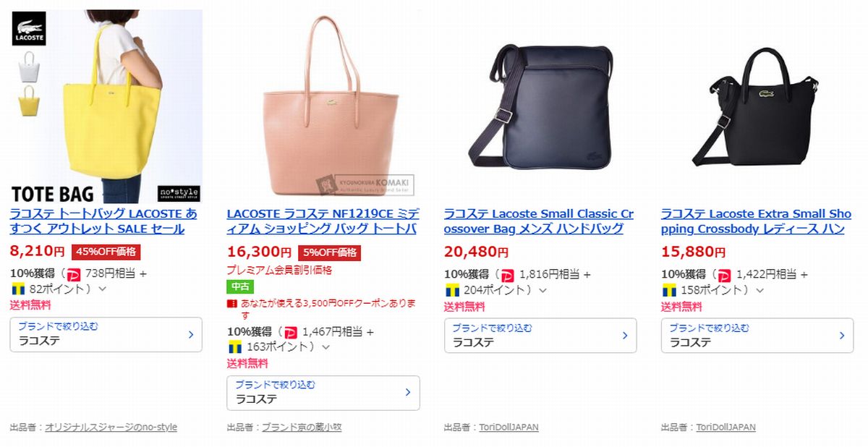Click the PayPay icon beside 1,422円相当
The height and width of the screenshot is (447, 868).
(725, 275)
